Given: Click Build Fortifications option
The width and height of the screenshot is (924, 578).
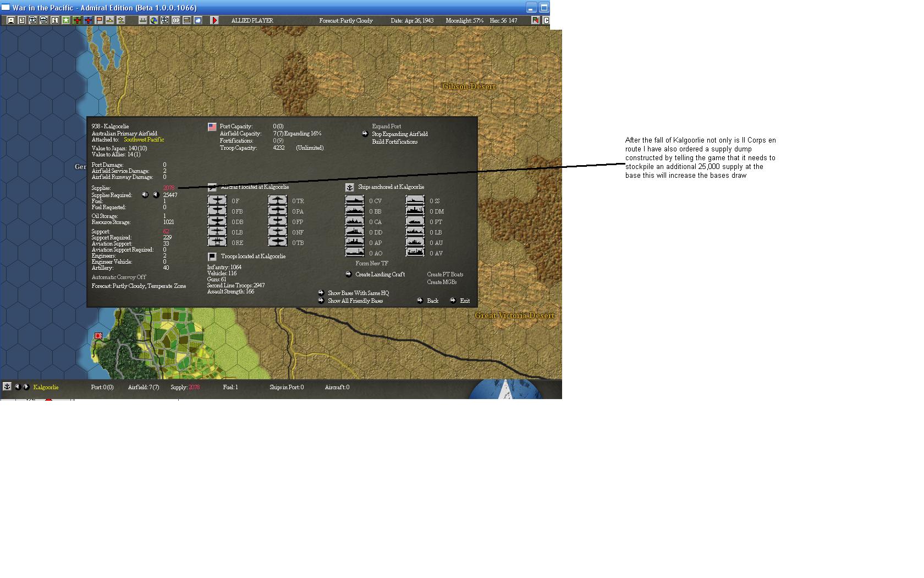Looking at the screenshot, I should [395, 141].
